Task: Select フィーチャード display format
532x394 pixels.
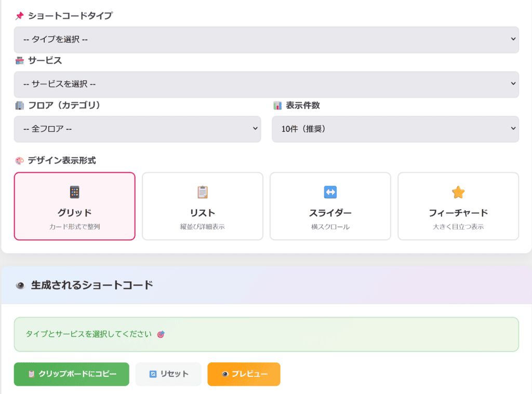Action: [x=458, y=207]
